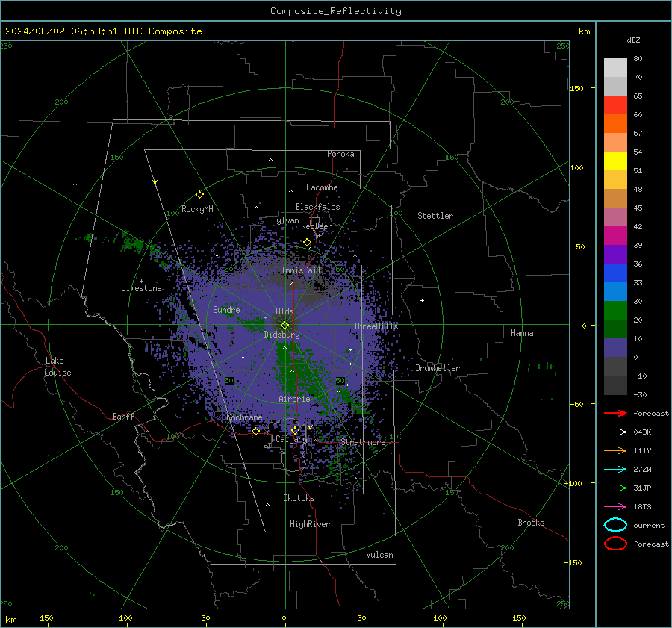Screen dimensions: 672x628
Task: Click the Cochrane city label
Action: pyautogui.click(x=244, y=417)
